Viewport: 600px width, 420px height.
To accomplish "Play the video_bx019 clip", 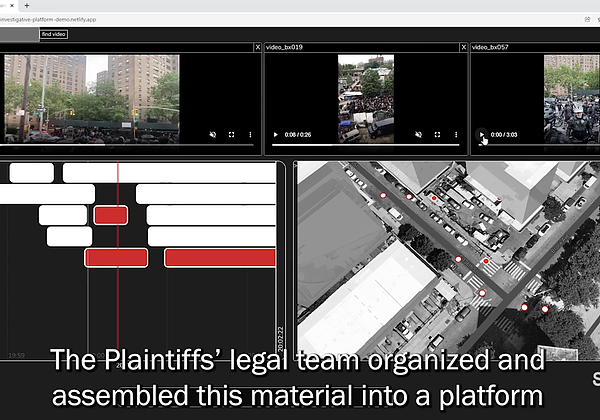I will pos(276,134).
